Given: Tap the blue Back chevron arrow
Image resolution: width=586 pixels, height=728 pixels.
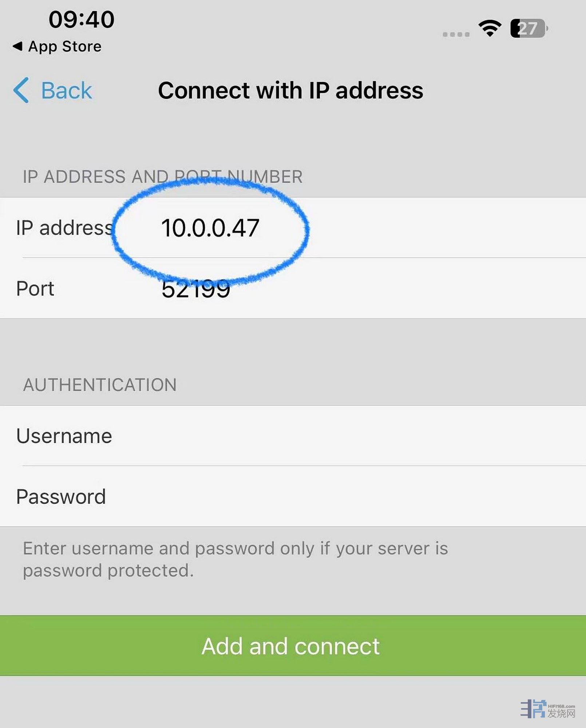Looking at the screenshot, I should pyautogui.click(x=21, y=90).
